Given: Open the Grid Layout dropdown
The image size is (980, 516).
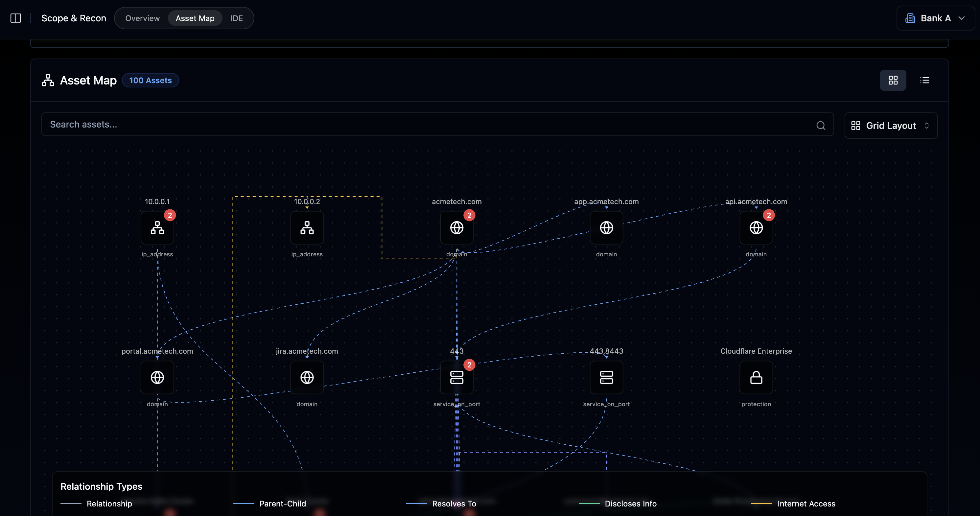Looking at the screenshot, I should coord(891,126).
